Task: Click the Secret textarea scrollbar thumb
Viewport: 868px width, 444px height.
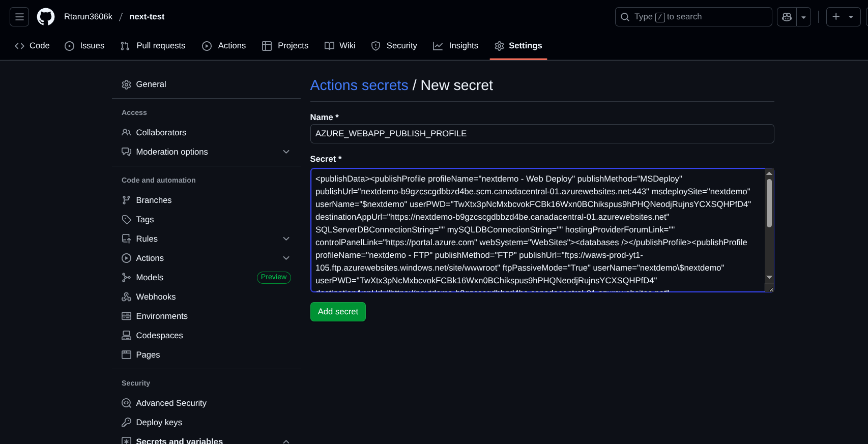Action: pos(769,203)
